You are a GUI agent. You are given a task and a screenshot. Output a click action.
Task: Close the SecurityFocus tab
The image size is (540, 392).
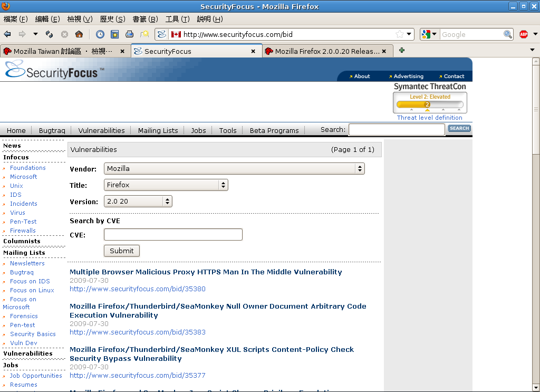(x=253, y=51)
